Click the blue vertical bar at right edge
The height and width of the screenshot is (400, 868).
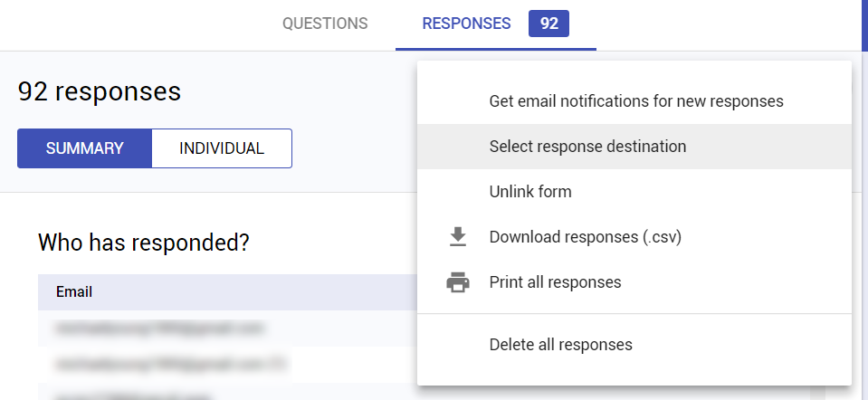864,25
